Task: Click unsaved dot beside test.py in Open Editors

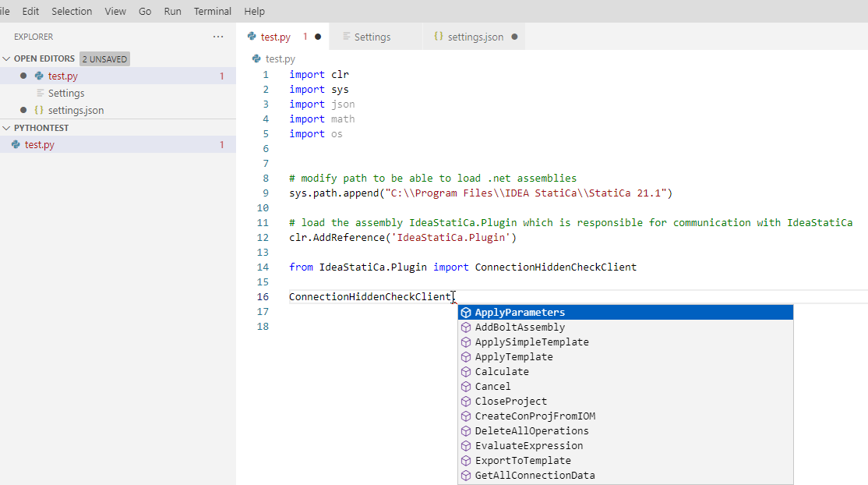Action: [23, 76]
